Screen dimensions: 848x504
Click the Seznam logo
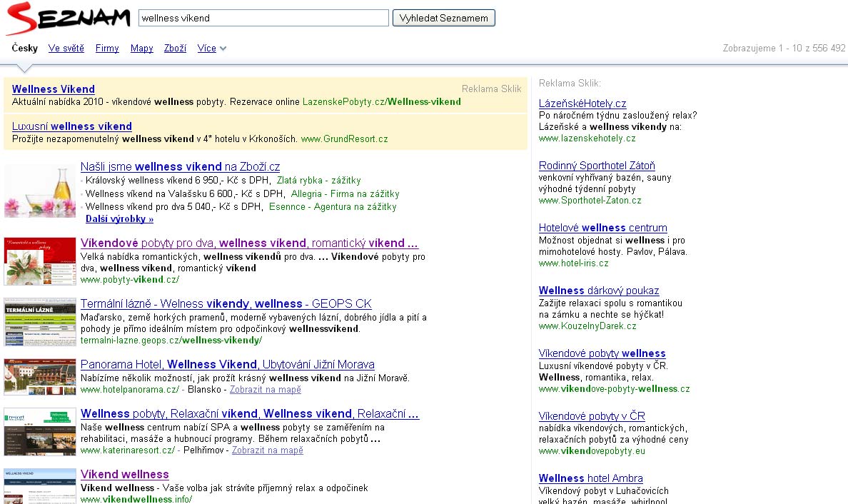tap(68, 18)
